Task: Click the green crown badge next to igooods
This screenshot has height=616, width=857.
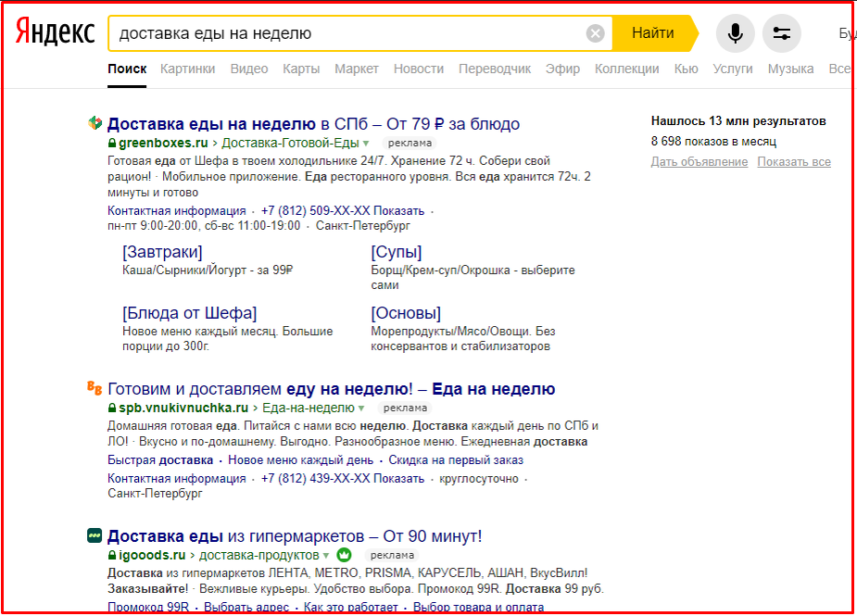Action: tap(344, 555)
